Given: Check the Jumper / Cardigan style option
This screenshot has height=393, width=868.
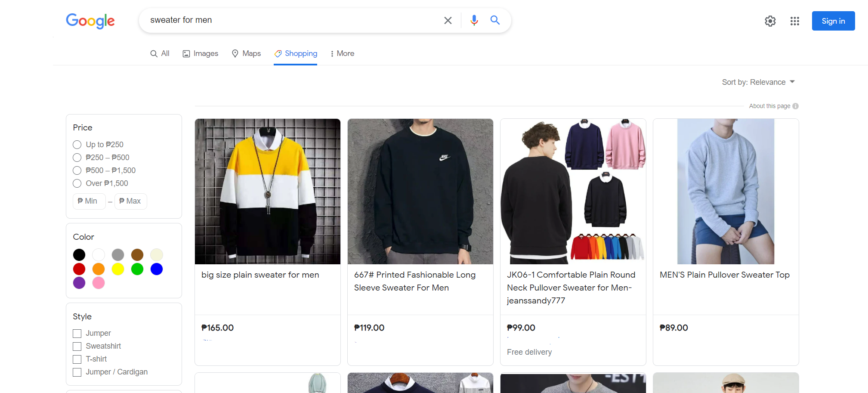Looking at the screenshot, I should point(77,372).
